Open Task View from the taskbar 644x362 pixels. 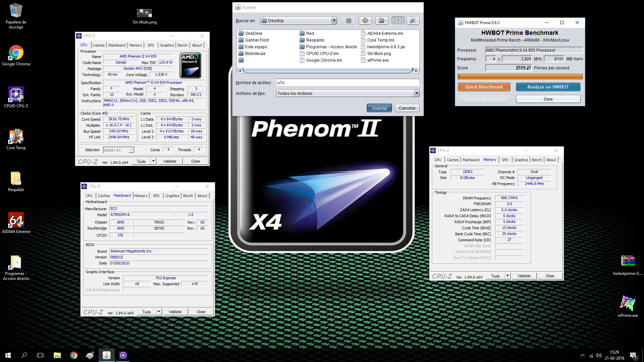pyautogui.click(x=40, y=355)
